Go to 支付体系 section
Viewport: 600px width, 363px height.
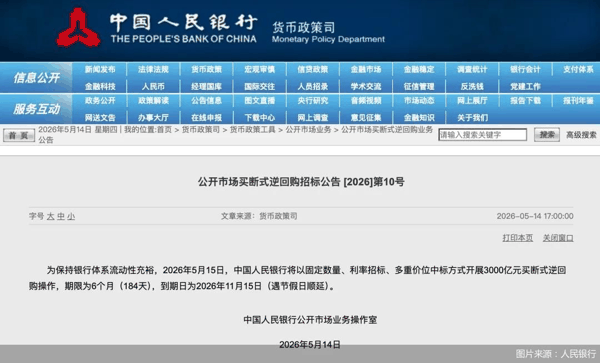coord(578,69)
